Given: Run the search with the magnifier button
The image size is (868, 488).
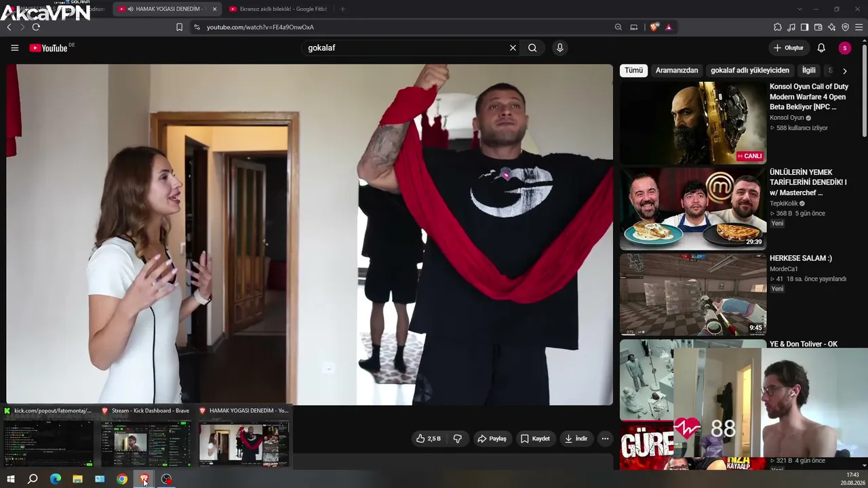Looking at the screenshot, I should [x=532, y=48].
